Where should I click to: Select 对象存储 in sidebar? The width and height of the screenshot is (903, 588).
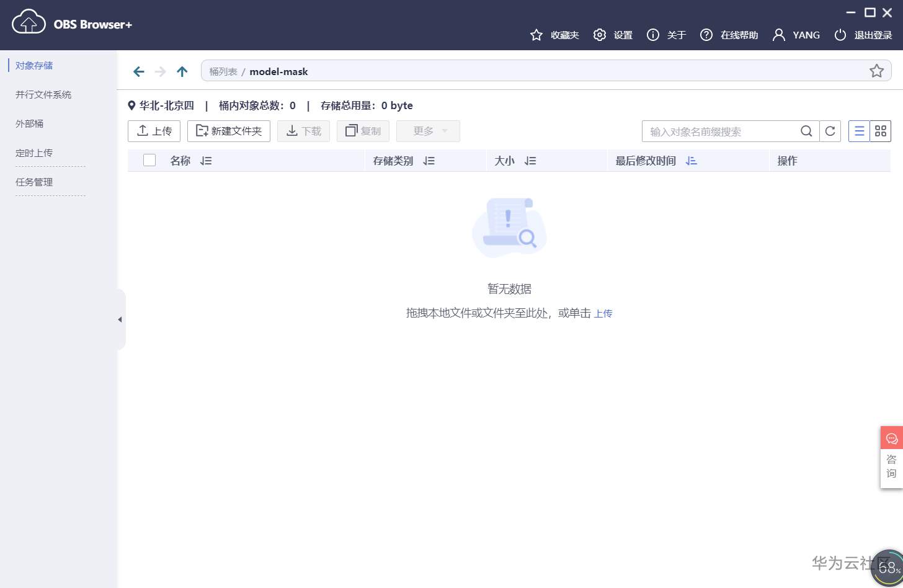tap(34, 65)
